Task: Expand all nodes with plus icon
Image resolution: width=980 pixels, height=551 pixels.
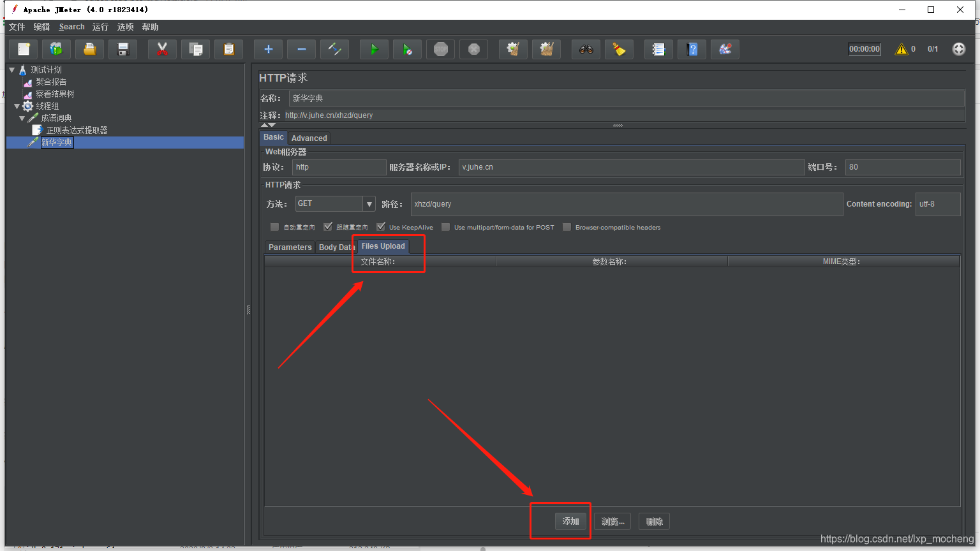Action: pos(269,49)
